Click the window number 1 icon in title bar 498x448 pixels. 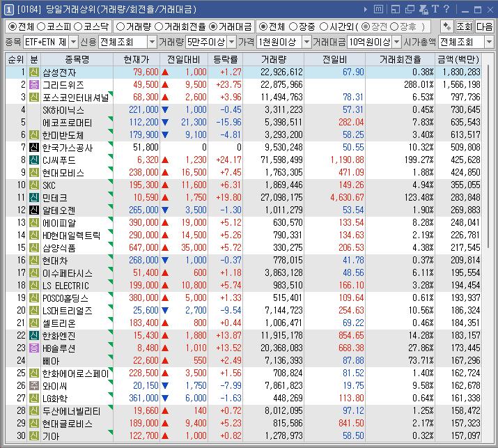click(x=8, y=10)
